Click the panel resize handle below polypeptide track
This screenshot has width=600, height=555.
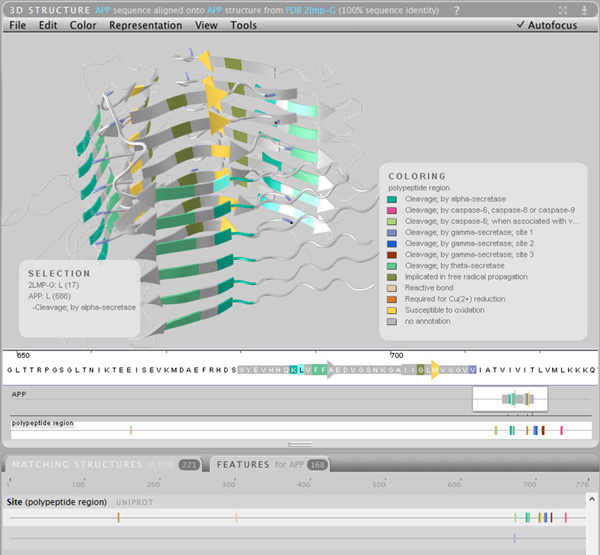coord(299,443)
